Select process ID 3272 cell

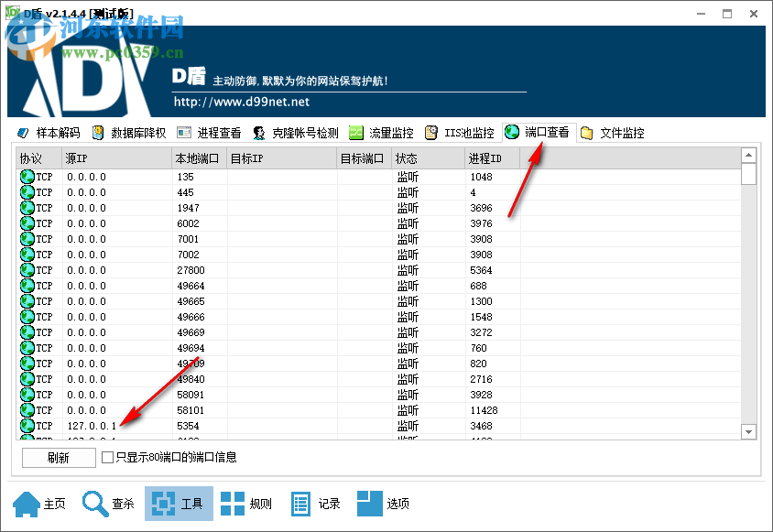[x=481, y=332]
